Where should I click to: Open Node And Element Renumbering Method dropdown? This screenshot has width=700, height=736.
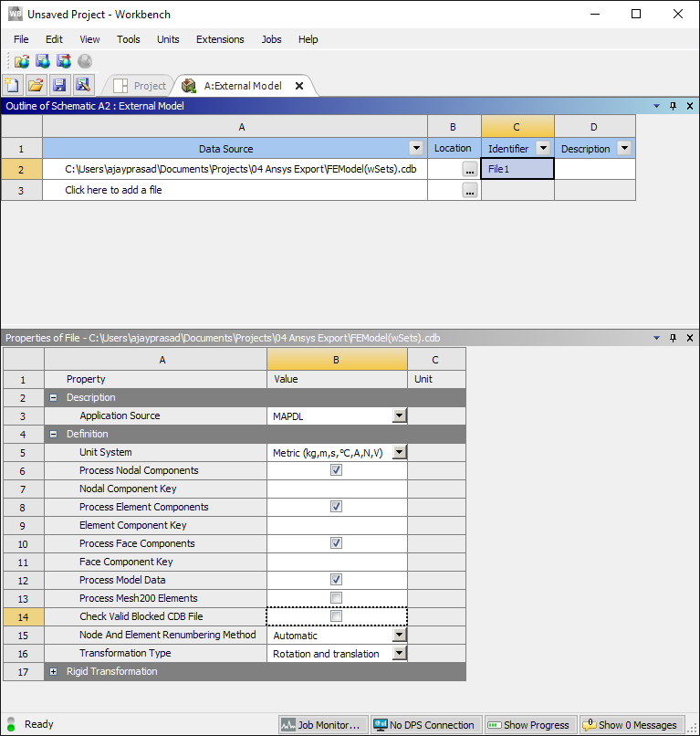tap(399, 635)
